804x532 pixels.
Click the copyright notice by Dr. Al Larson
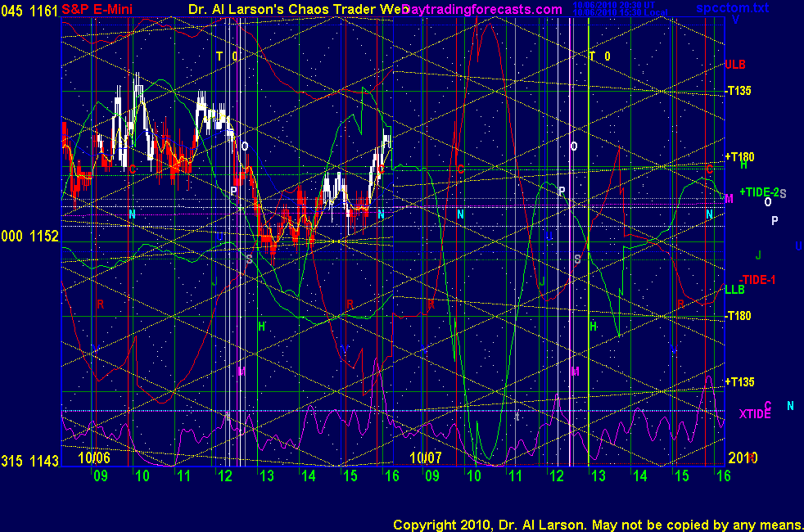(x=598, y=525)
